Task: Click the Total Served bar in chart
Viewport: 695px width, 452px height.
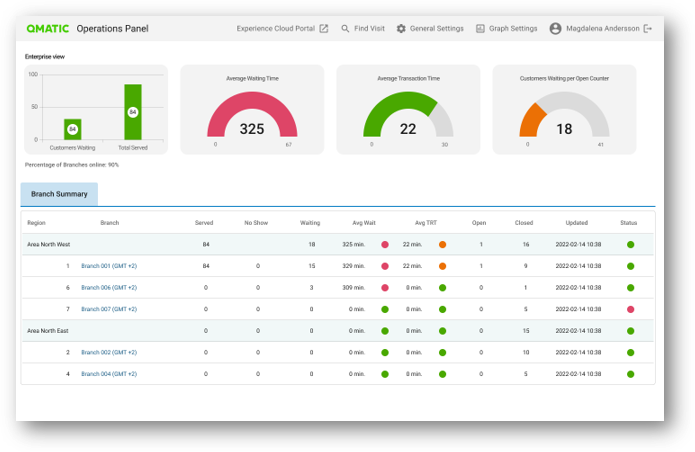Action: coord(133,112)
